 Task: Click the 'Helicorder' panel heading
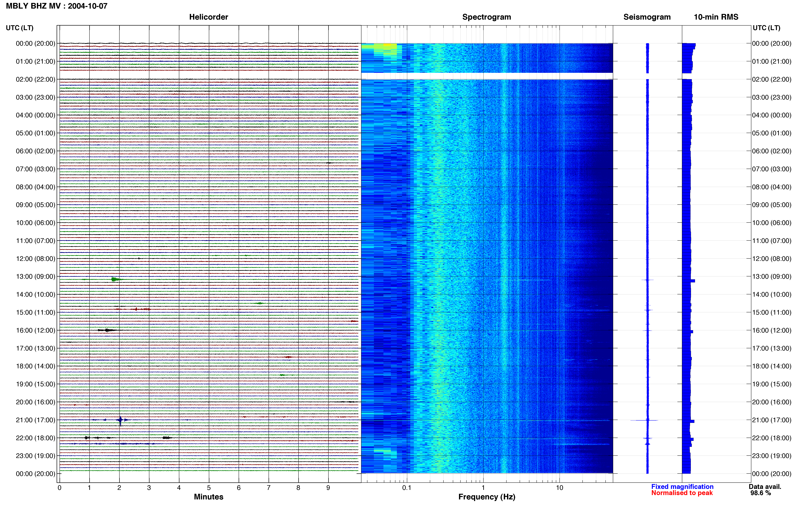209,17
